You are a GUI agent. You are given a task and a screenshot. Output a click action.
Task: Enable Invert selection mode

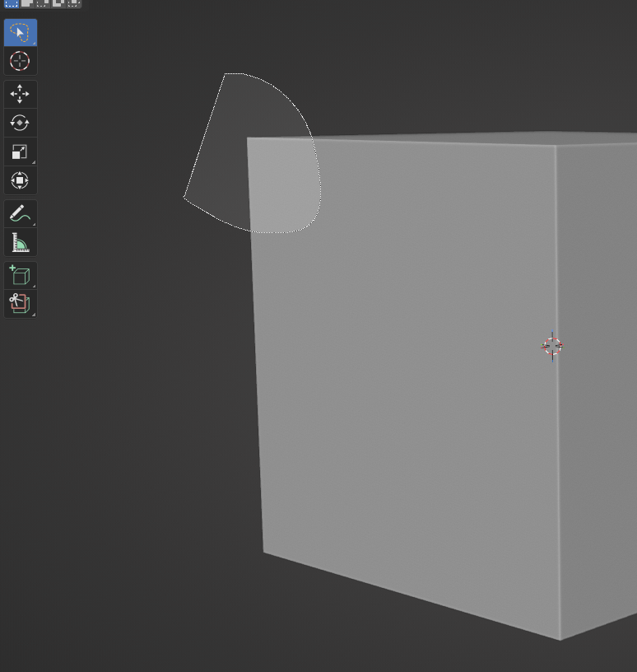[58, 3]
